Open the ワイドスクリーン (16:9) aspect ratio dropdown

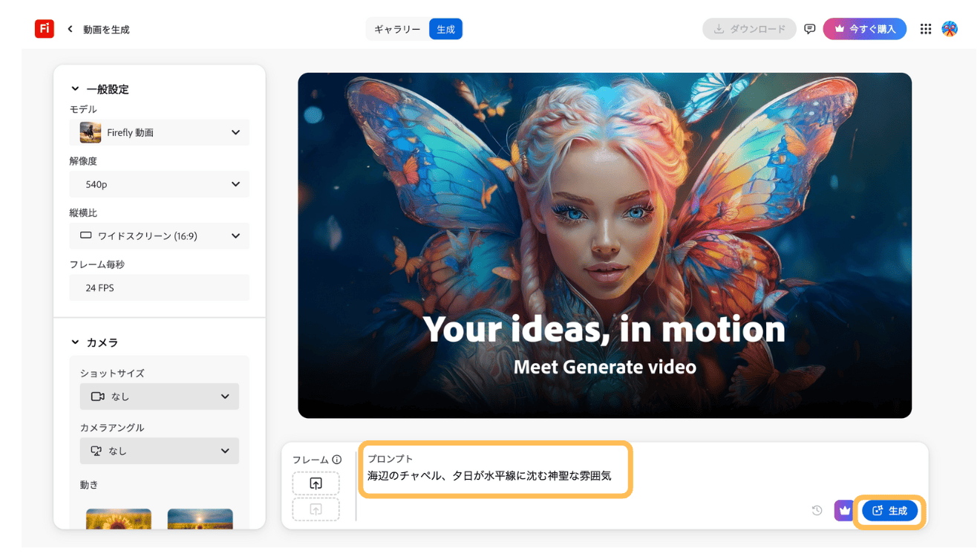[x=160, y=236]
